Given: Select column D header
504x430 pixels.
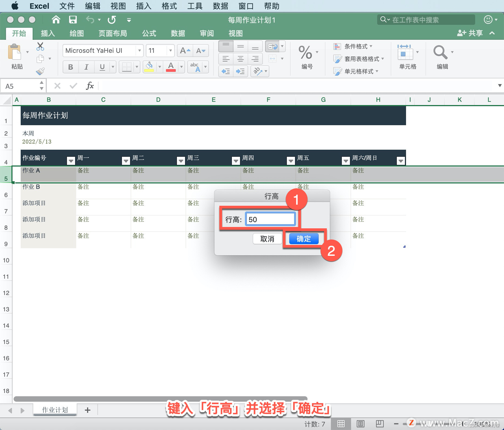Looking at the screenshot, I should pyautogui.click(x=158, y=100).
